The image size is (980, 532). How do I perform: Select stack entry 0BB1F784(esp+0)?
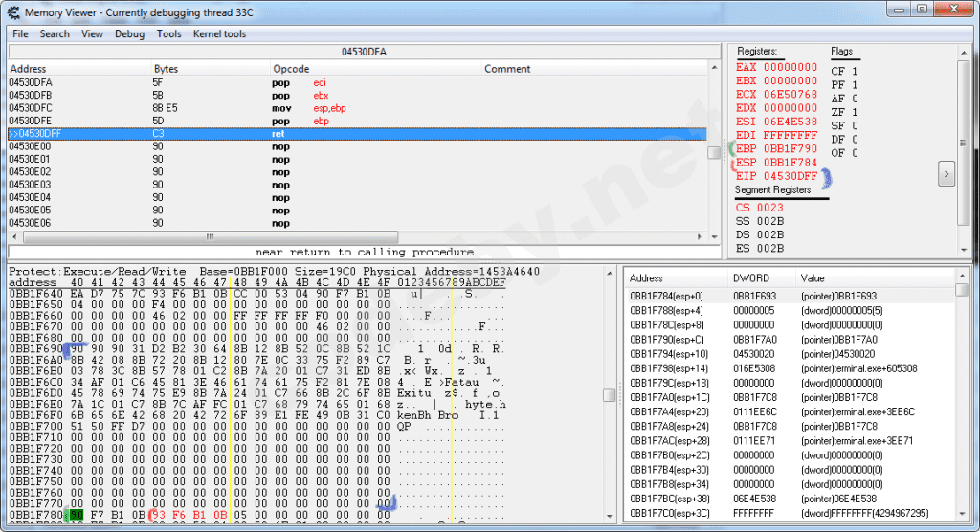pos(791,297)
